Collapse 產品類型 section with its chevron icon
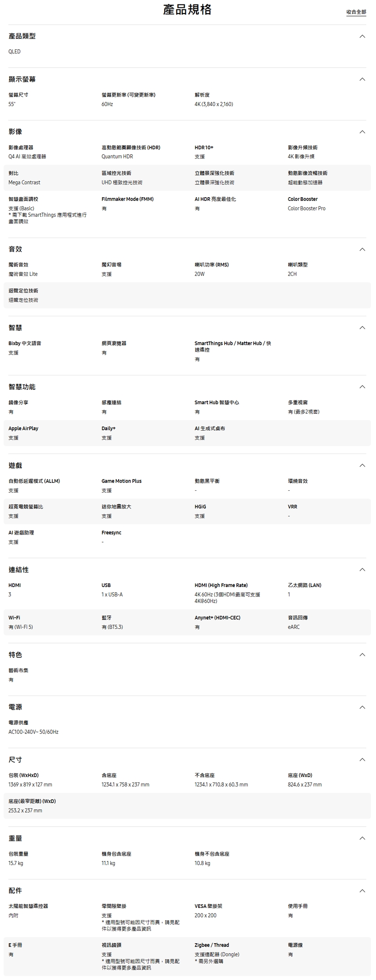This screenshot has width=376, height=980. (x=362, y=36)
